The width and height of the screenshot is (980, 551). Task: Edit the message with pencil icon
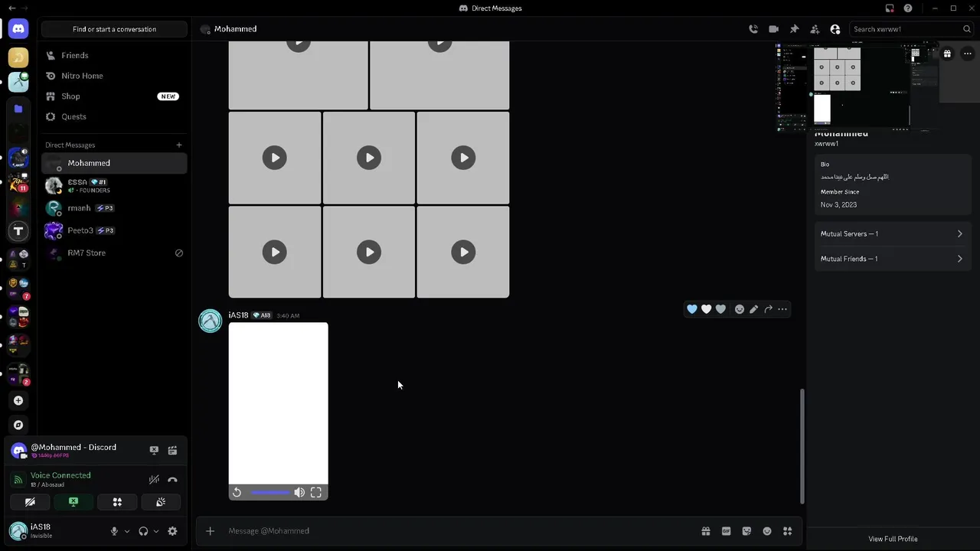[x=754, y=309]
